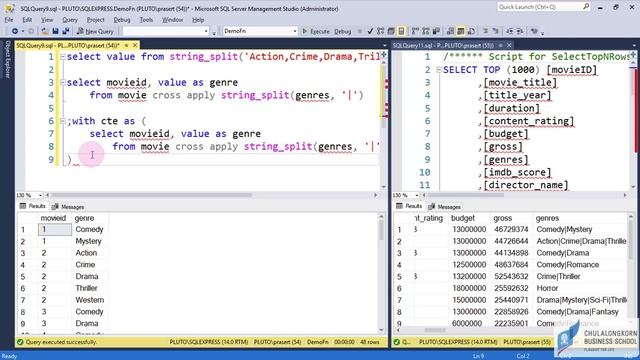Open the left pane's tab list dropdown arrow
Screen dimensions: 640x360
384,46
